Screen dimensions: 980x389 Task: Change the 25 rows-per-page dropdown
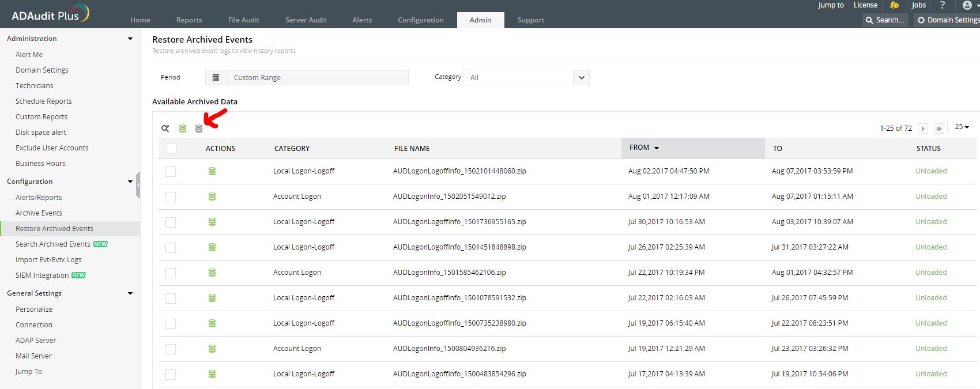tap(962, 127)
